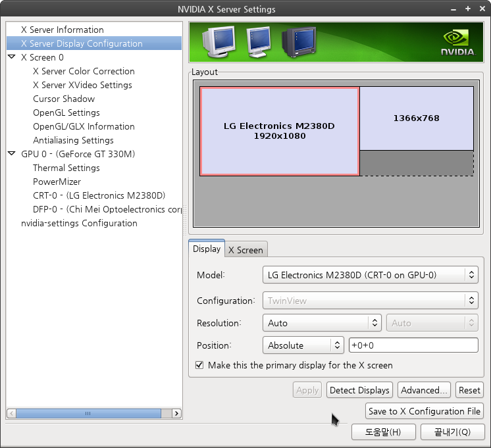Click the scrollbar left arrow in tree panel
This screenshot has width=491, height=448.
tap(11, 413)
